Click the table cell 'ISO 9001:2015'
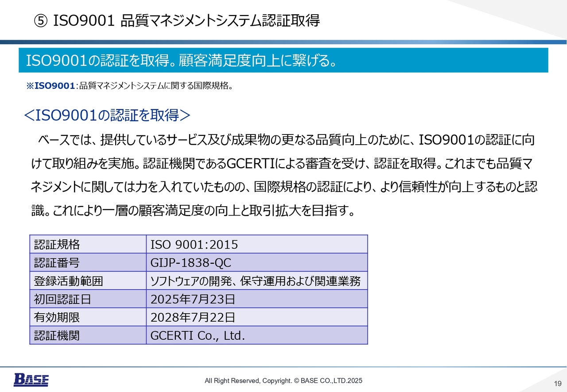Viewport: 567px width, 392px height. point(257,244)
